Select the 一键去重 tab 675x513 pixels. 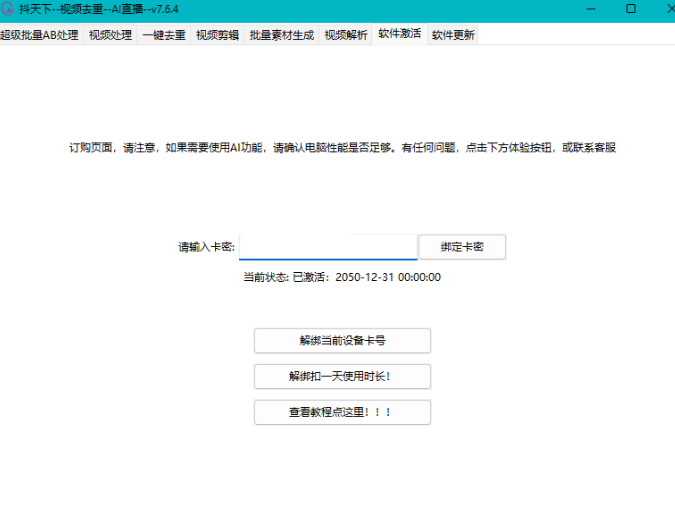click(x=164, y=35)
